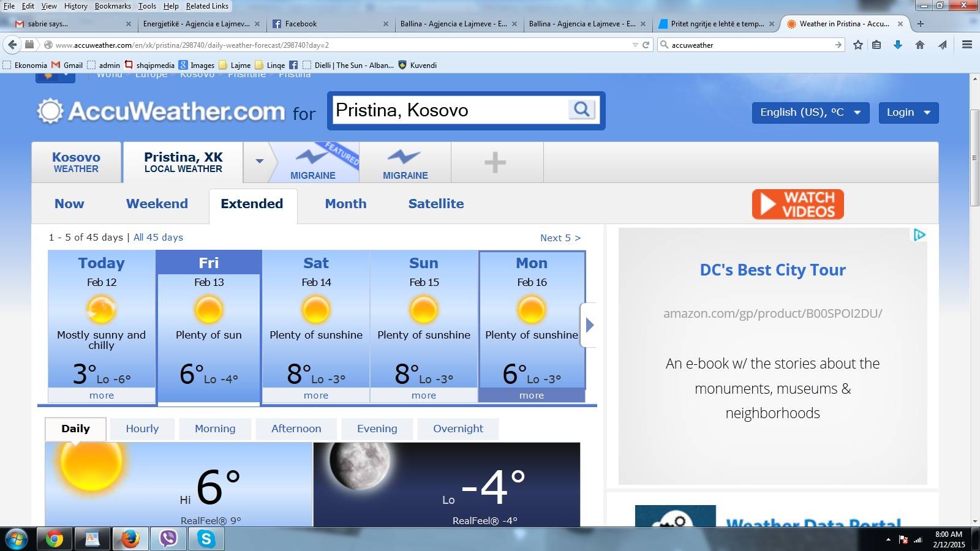Launch Chrome from the taskbar
The height and width of the screenshot is (551, 980).
(x=55, y=539)
